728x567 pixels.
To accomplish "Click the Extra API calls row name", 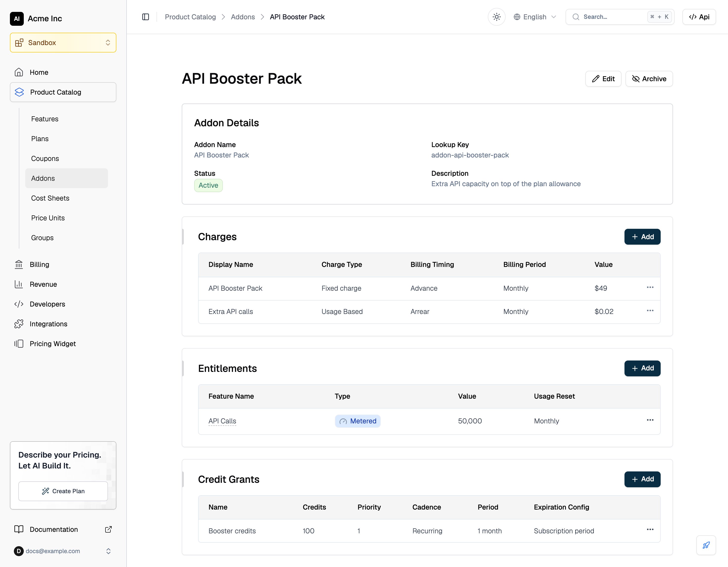I will (231, 312).
